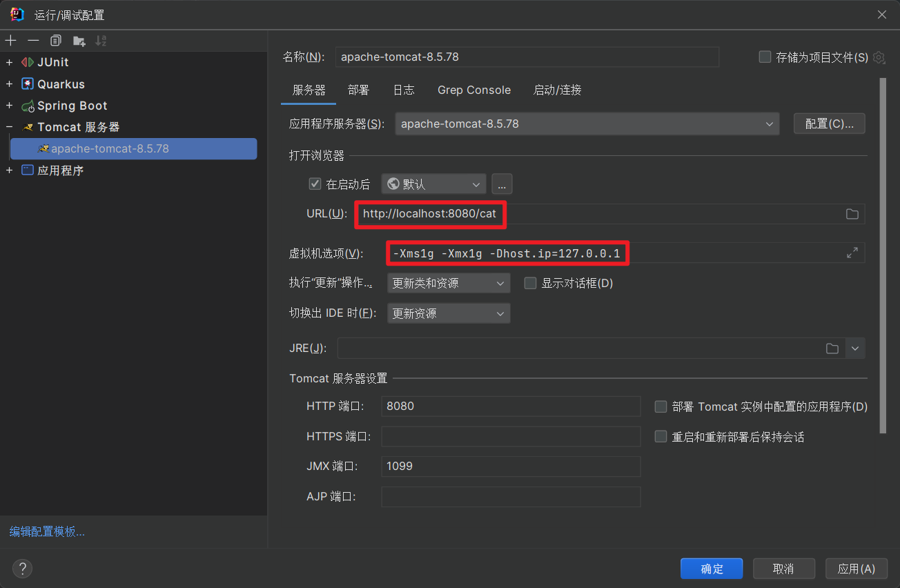
Task: Click the gear icon beside 存储为项目文件
Action: (879, 57)
